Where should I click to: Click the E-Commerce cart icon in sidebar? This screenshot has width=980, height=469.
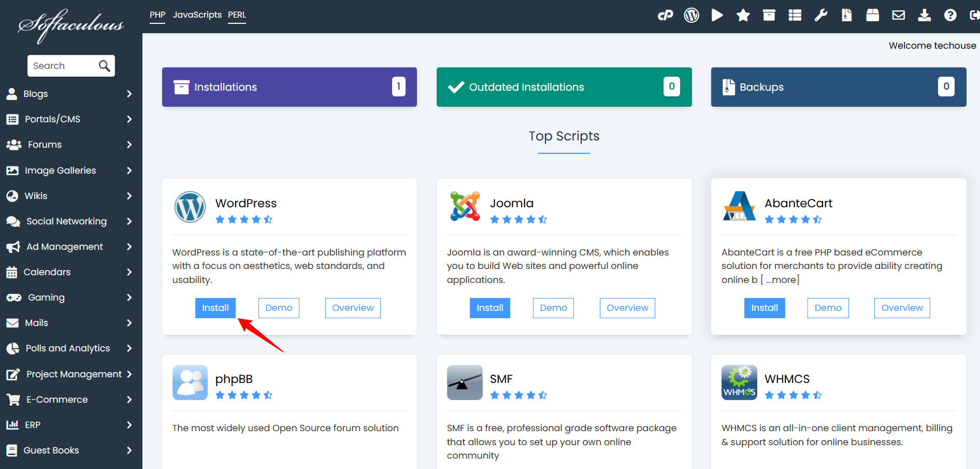click(x=13, y=400)
